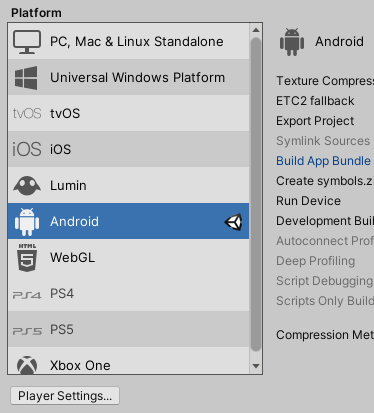Click the Scripts Only Build label
Image resolution: width=374 pixels, height=413 pixels.
coord(325,301)
